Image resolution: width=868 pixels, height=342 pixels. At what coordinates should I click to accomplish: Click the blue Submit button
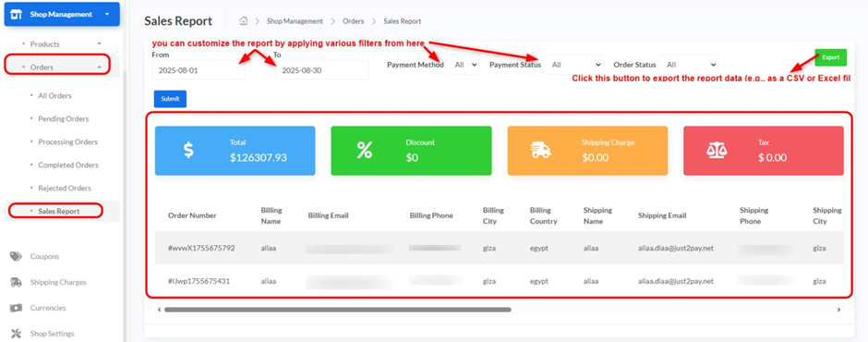point(170,99)
